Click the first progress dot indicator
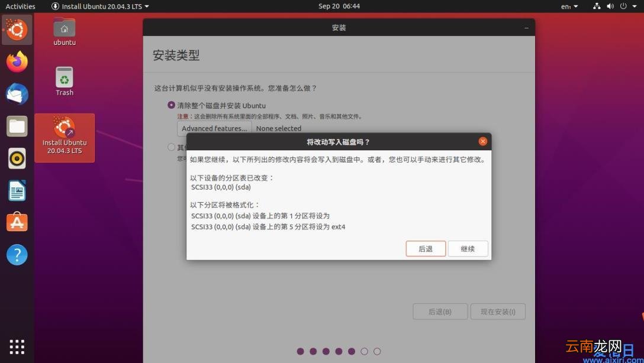 (x=300, y=352)
